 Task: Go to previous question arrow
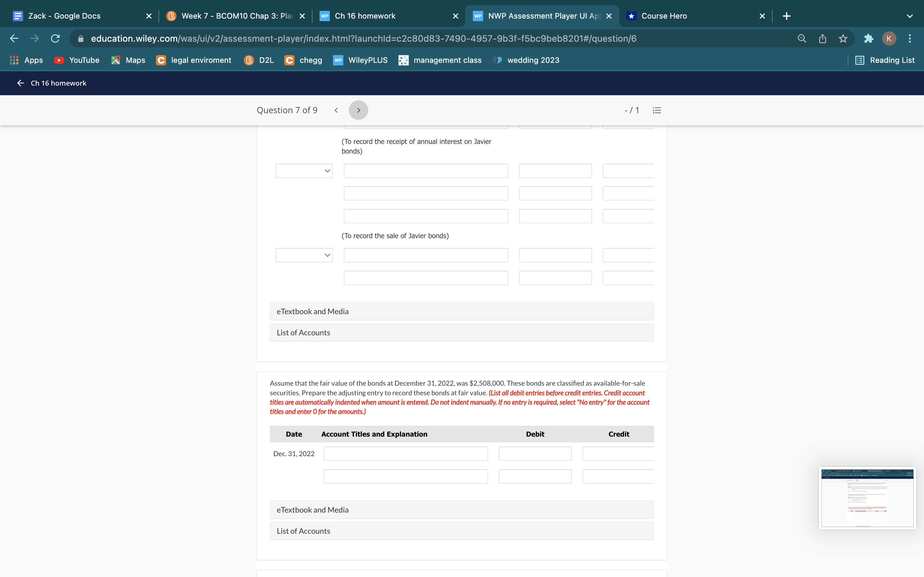coord(336,110)
